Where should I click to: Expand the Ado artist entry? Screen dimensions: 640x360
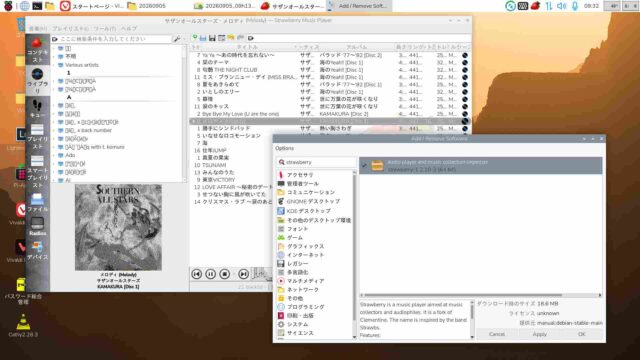(x=53, y=155)
